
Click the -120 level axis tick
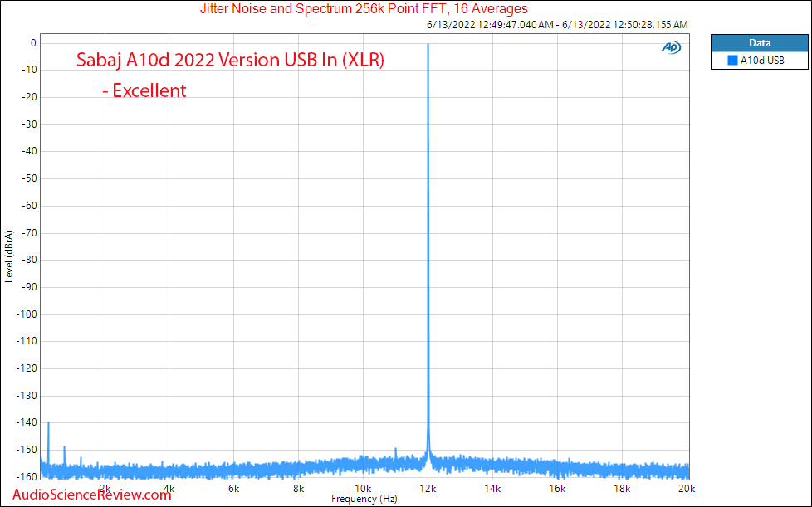click(27, 368)
